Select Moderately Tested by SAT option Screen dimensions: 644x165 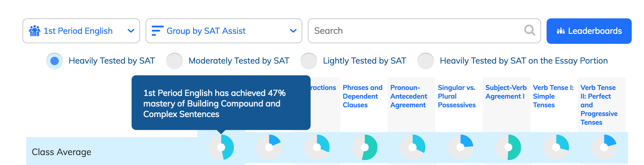click(174, 61)
